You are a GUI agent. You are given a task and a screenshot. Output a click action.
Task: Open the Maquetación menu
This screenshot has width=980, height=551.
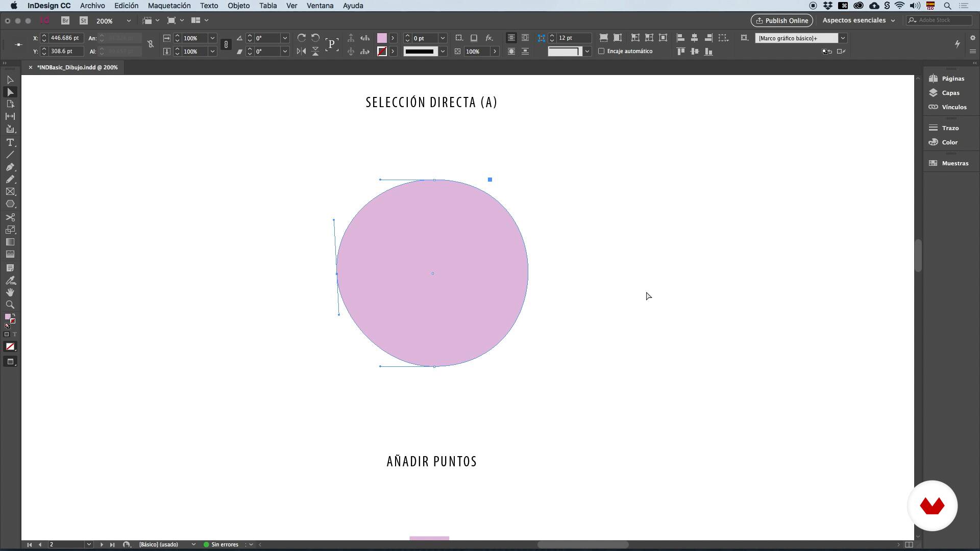coord(169,6)
